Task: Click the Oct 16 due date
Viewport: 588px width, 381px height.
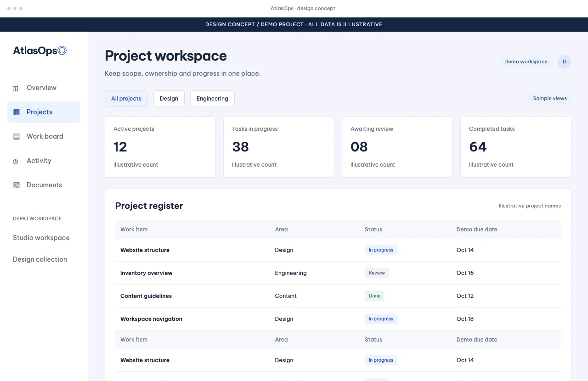Action: 465,273
